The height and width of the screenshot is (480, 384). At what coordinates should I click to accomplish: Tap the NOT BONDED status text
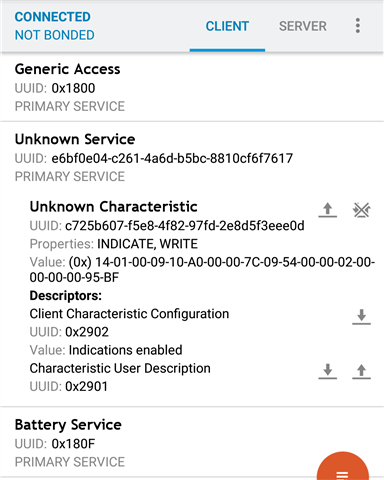tap(54, 35)
